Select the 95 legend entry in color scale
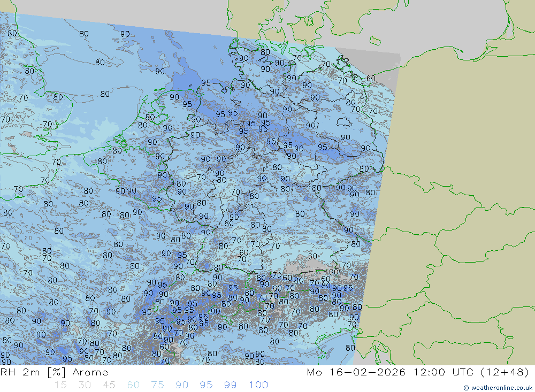This screenshot has width=535, height=392. point(206,385)
